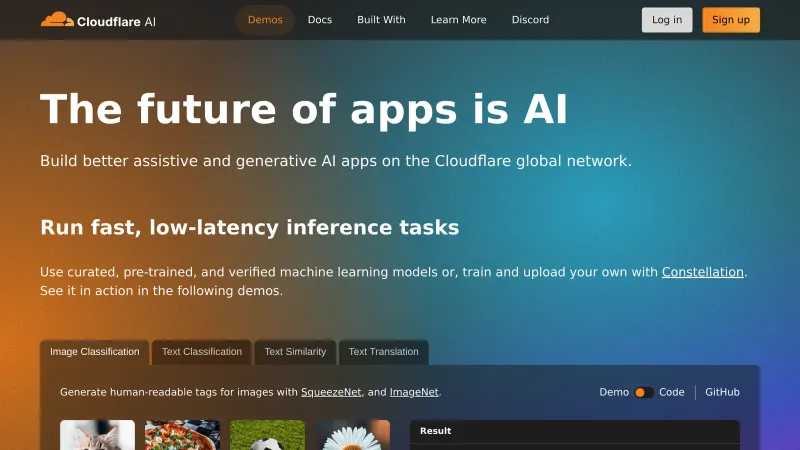Image resolution: width=800 pixels, height=450 pixels.
Task: Follow the Constellation link
Action: click(703, 272)
